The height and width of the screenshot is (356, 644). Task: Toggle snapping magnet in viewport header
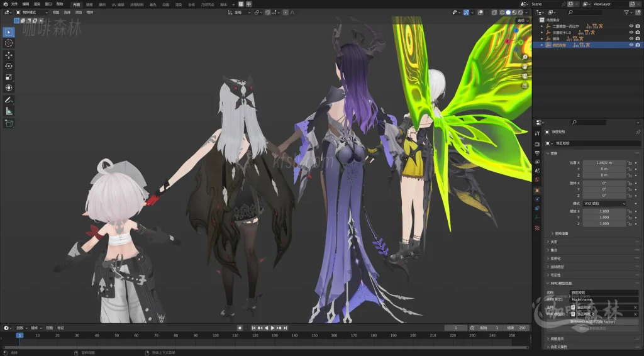268,13
